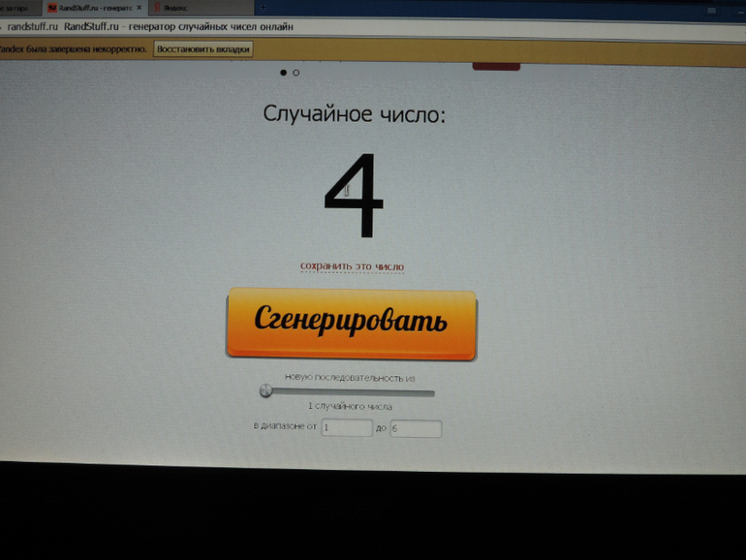The height and width of the screenshot is (560, 746).
Task: Click the generated number 4
Action: [353, 198]
